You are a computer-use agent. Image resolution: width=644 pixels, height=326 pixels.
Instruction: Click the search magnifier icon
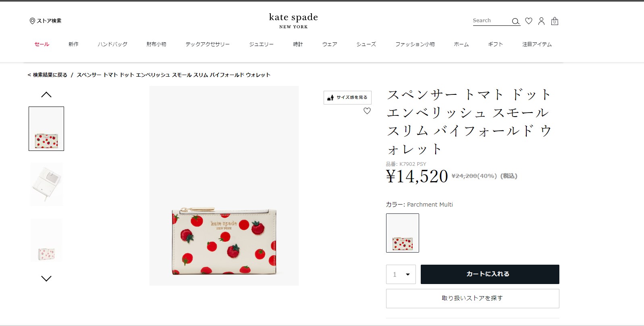pos(515,21)
